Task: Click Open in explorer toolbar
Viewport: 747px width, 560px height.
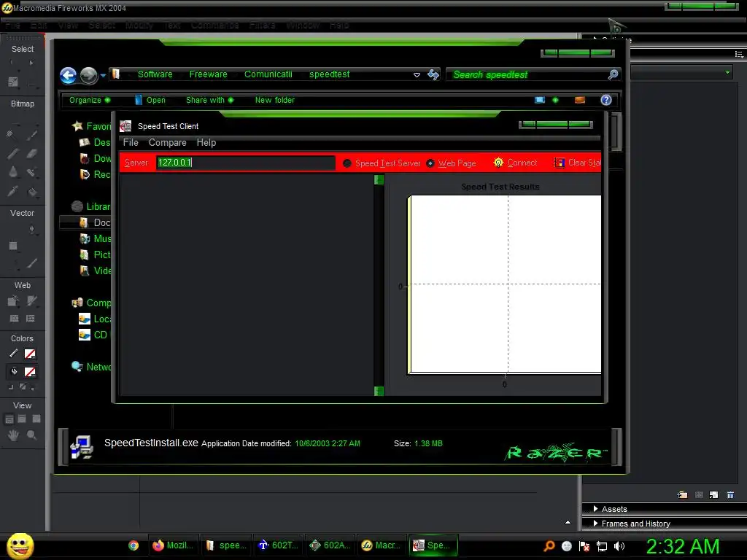Action: click(150, 100)
